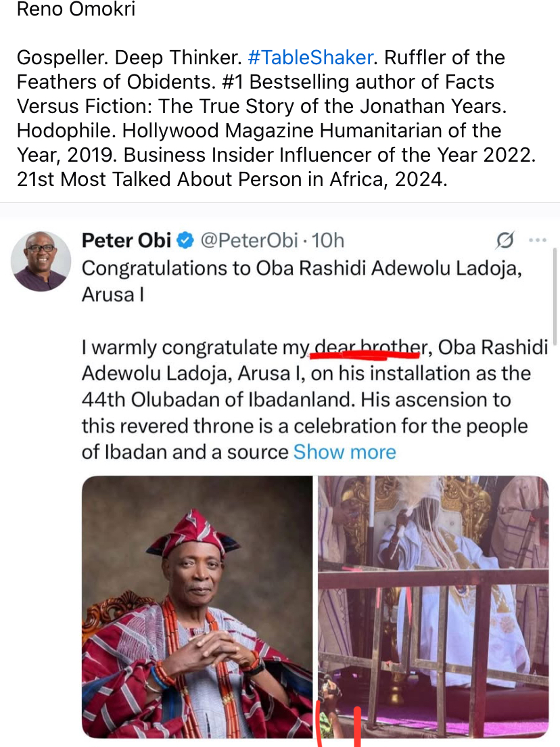Open the tweet author's round profile picture

coord(42,261)
